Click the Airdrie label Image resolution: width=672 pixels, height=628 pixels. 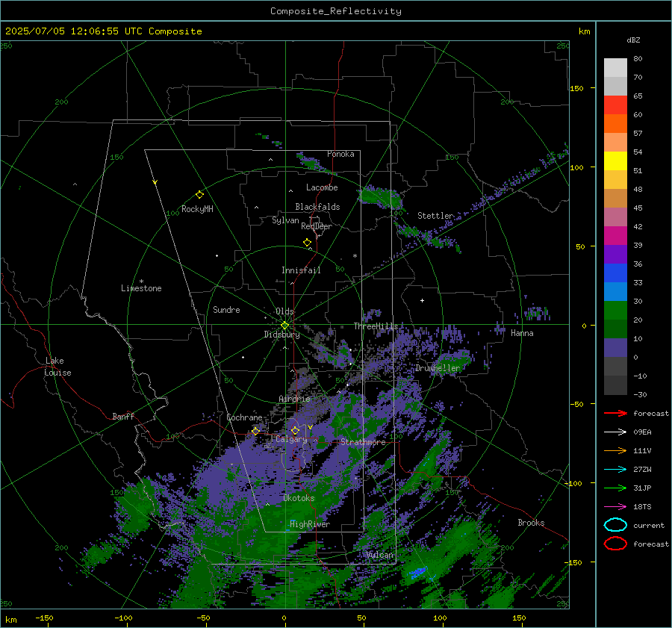[294, 399]
